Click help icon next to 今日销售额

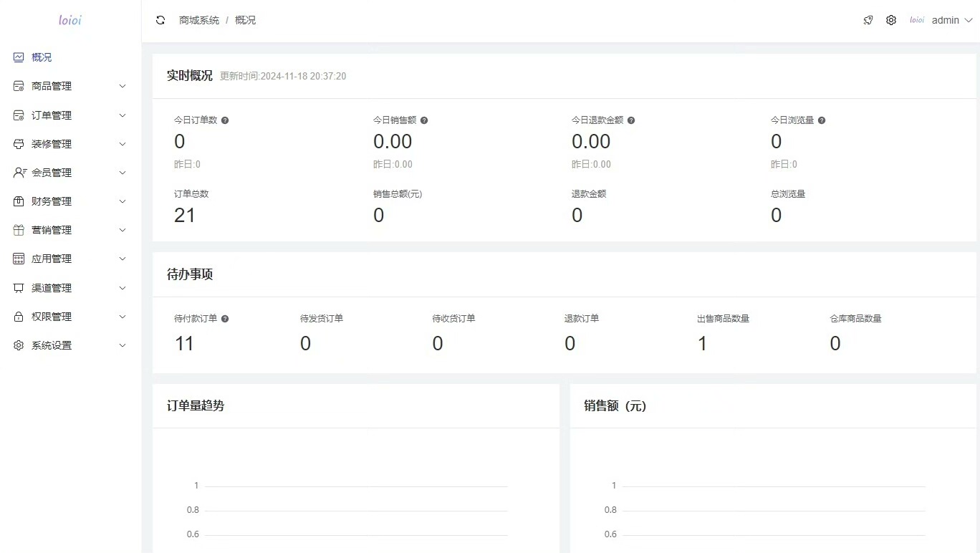pyautogui.click(x=424, y=120)
